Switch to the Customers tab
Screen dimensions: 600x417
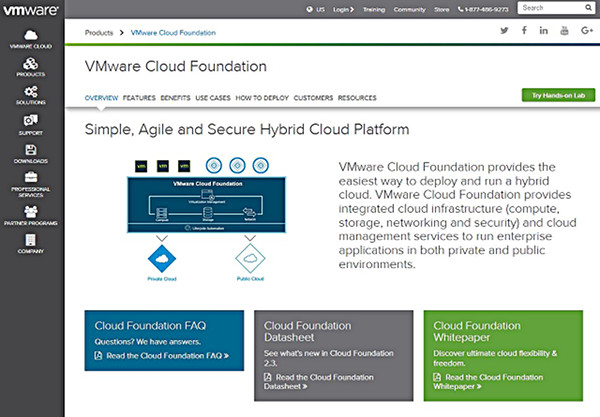coord(313,98)
